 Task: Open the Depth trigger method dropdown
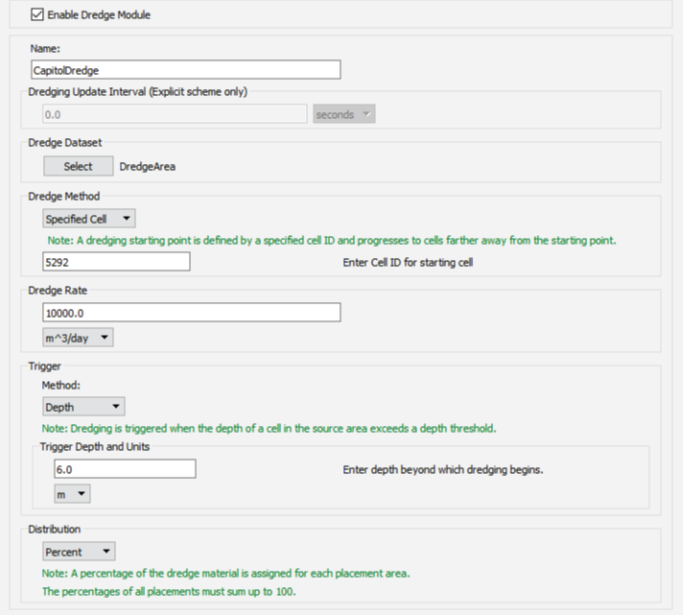click(84, 406)
